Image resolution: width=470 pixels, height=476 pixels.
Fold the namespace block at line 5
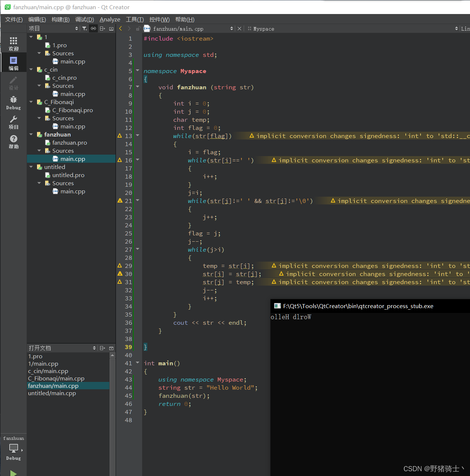tap(138, 70)
